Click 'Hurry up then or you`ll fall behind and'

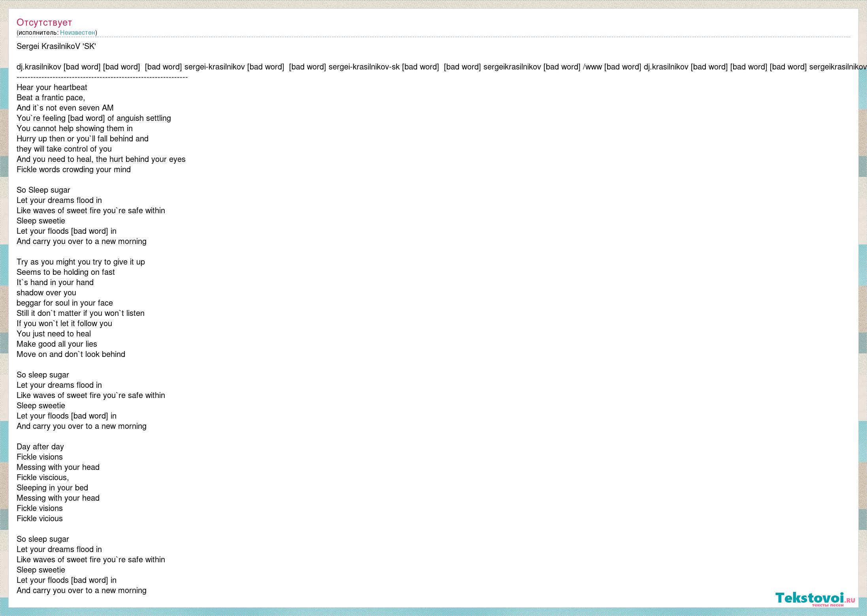(x=83, y=139)
